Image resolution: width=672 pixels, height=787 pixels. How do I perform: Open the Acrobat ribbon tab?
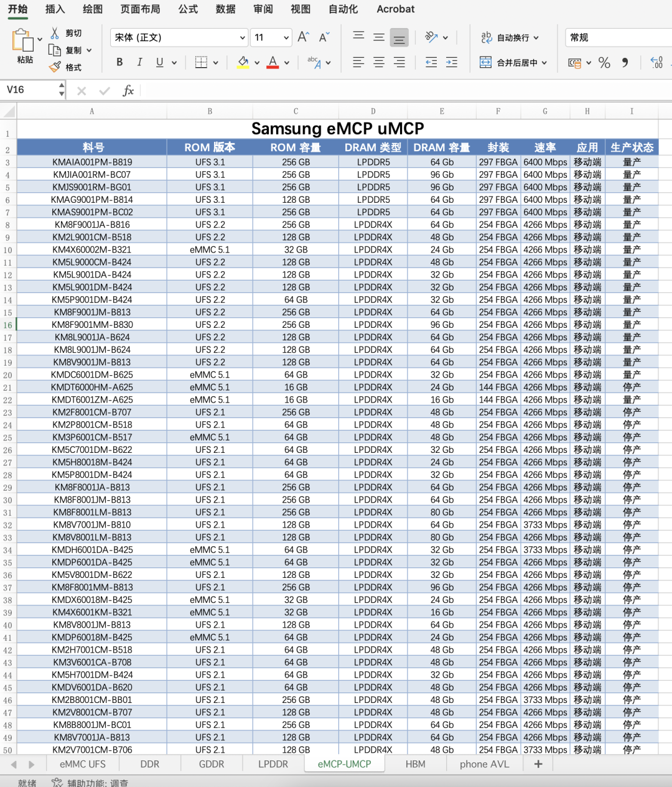[x=396, y=9]
